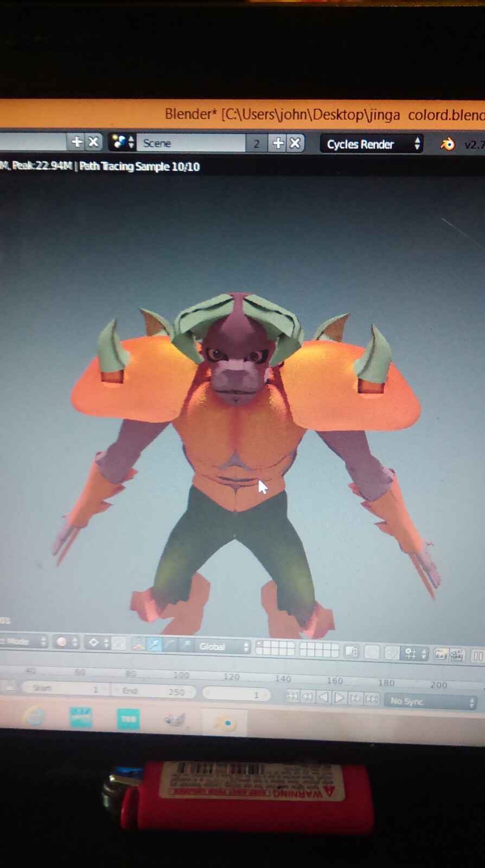
Task: Open the Cycles Render engine dropdown
Action: (371, 144)
